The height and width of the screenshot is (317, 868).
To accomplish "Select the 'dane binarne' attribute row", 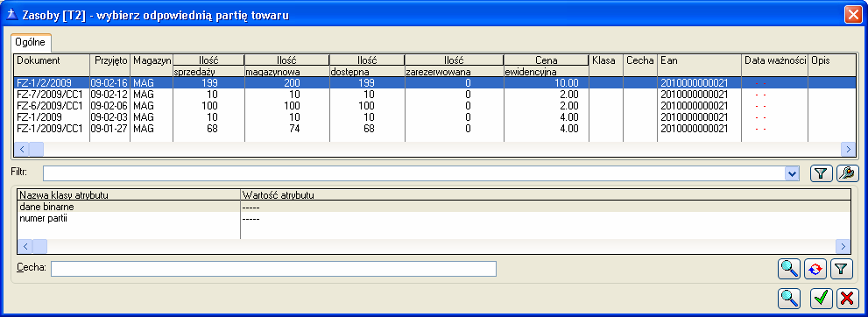I will [x=434, y=207].
